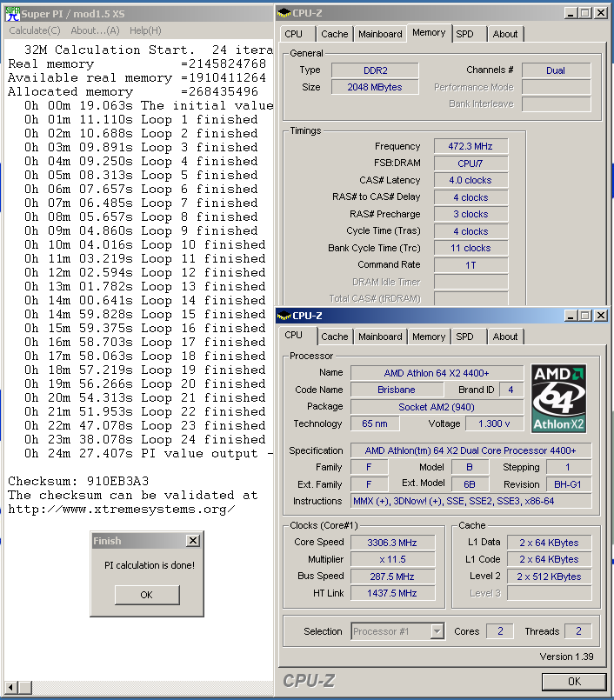Switch to Mainboard tab in upper CPU-Z window
Screen dimensions: 614x700
tap(380, 35)
